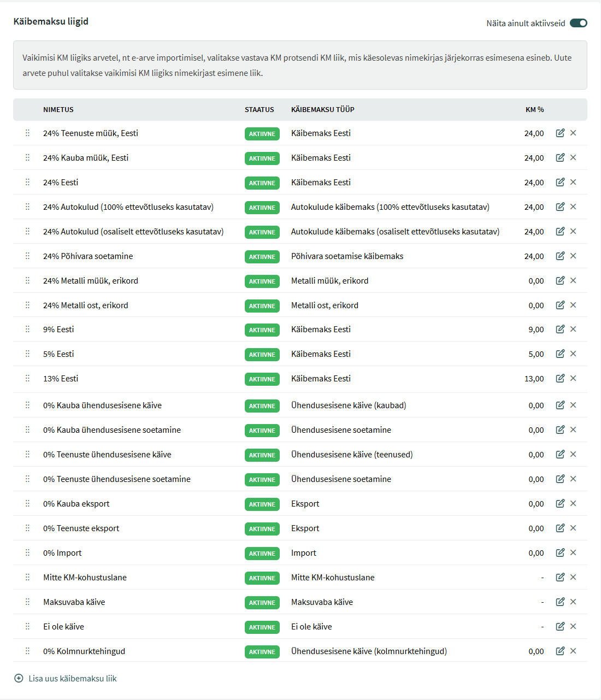
Task: Edit '24% Põhivara soetamine' tax type
Action: pyautogui.click(x=560, y=256)
